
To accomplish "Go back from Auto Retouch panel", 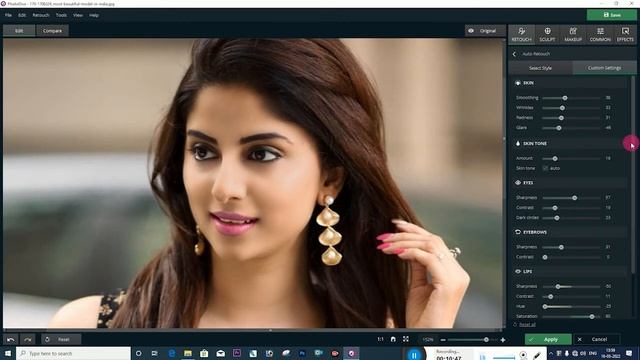I will coord(514,54).
